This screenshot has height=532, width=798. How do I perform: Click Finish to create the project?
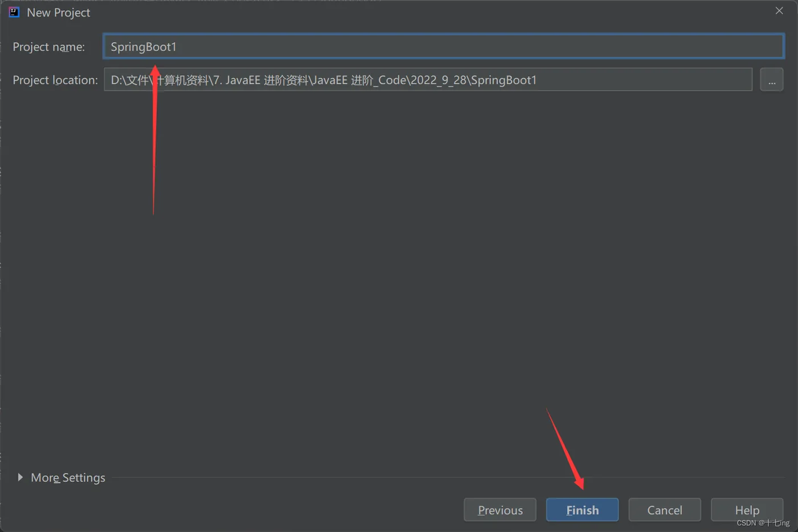pyautogui.click(x=582, y=510)
